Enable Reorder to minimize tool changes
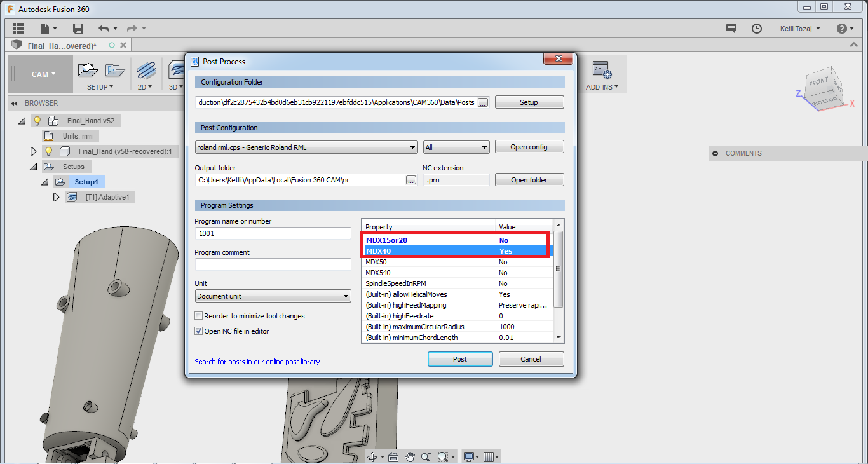This screenshot has width=868, height=464. click(x=199, y=316)
